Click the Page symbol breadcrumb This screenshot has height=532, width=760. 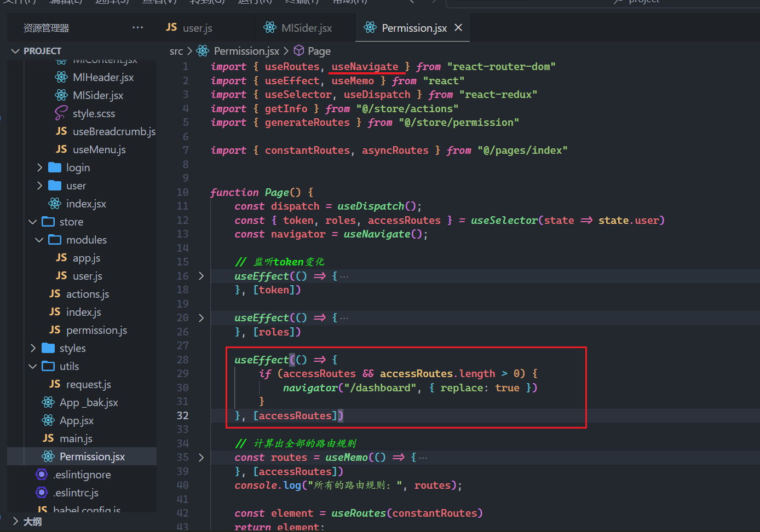pyautogui.click(x=319, y=51)
